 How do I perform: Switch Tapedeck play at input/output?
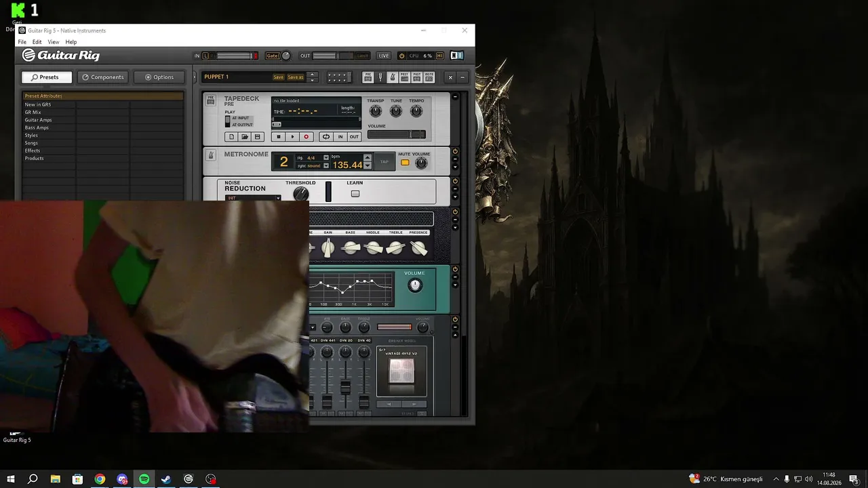pos(228,121)
